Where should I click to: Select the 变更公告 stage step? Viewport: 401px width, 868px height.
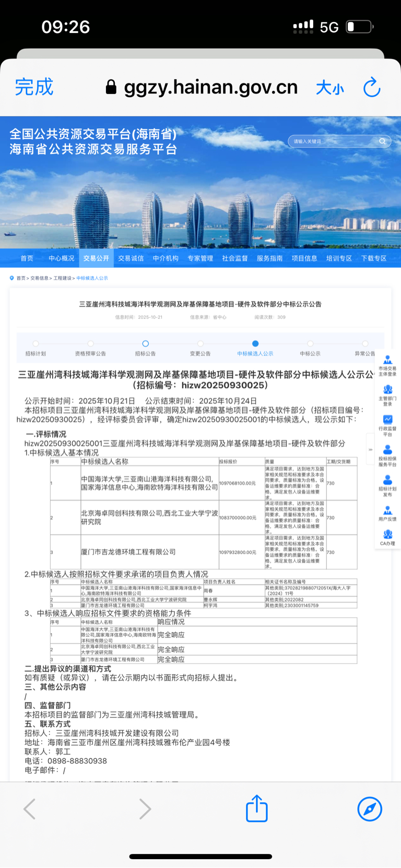200,349
